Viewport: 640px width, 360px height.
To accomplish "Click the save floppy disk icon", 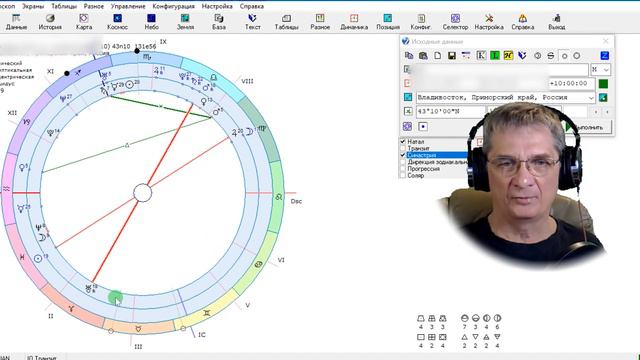I will pyautogui.click(x=452, y=56).
